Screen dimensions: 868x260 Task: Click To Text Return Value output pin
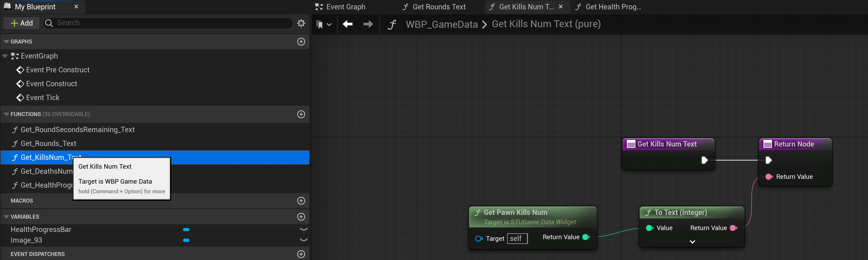pos(734,228)
